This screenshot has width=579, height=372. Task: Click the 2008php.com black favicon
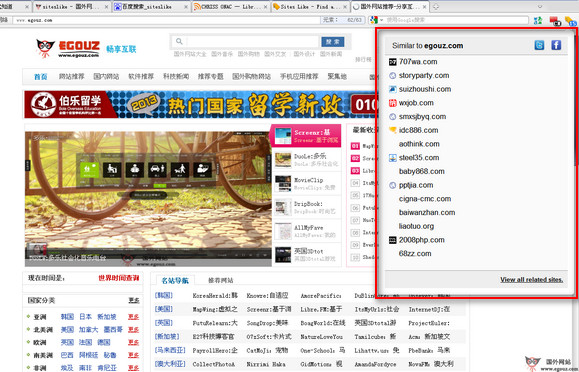pos(393,240)
